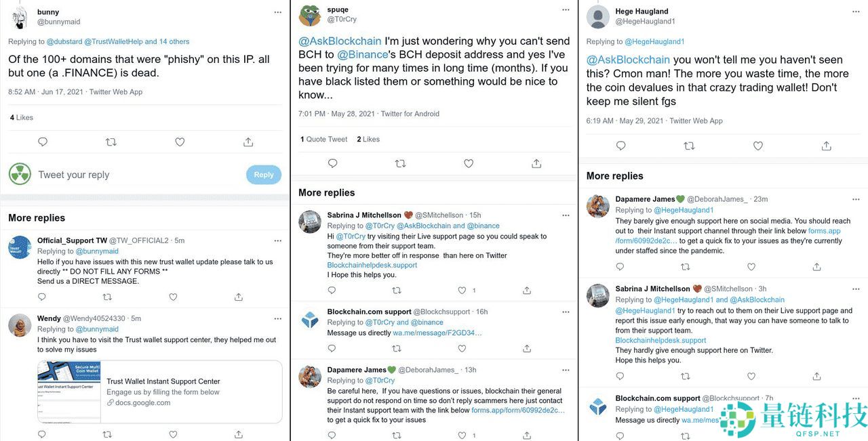Retweet spuqe's main tweet
Viewport: 868px width, 441px height.
tap(400, 163)
